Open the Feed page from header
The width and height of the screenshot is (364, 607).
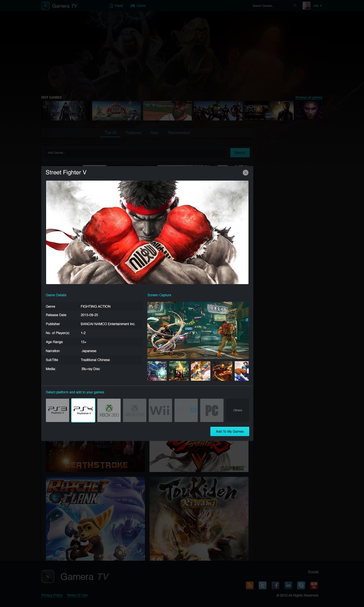[116, 6]
